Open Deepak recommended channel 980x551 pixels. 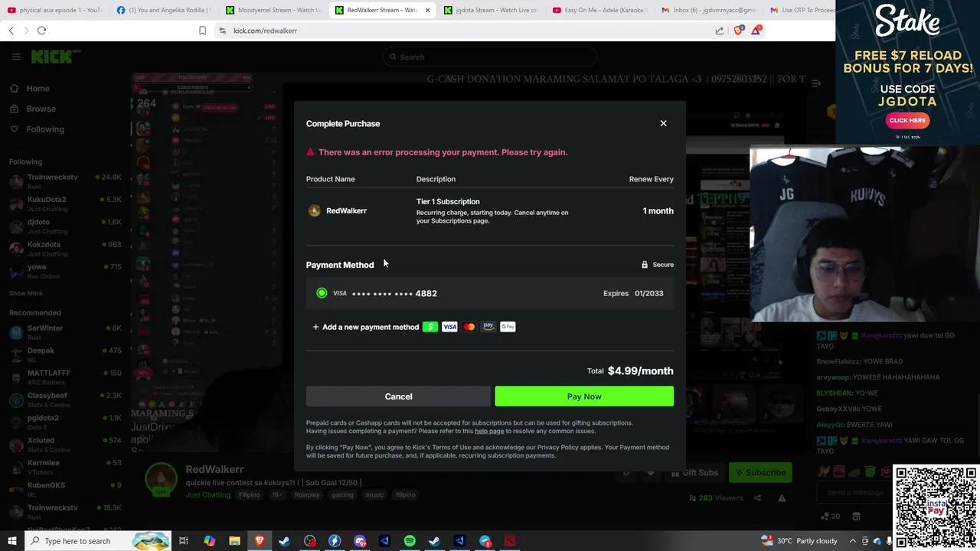pos(65,354)
